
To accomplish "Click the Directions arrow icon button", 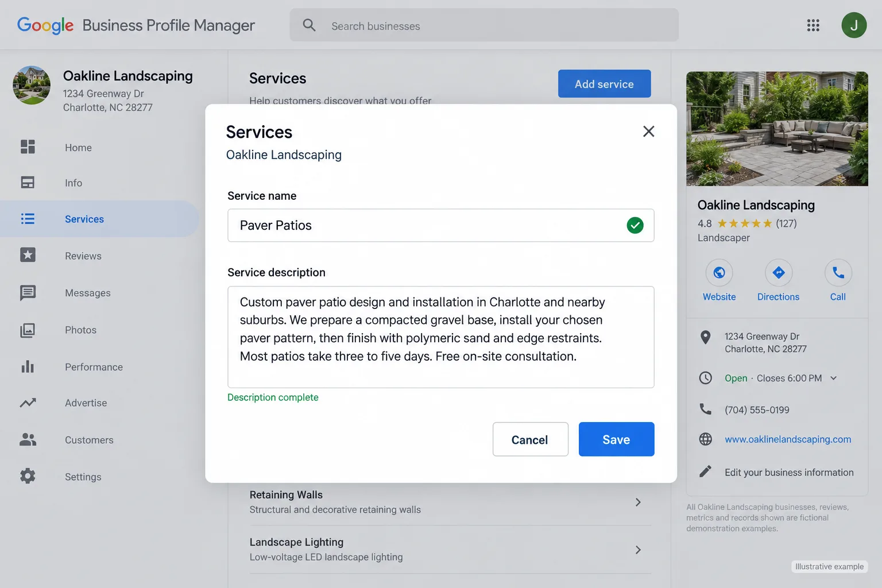I will [779, 273].
